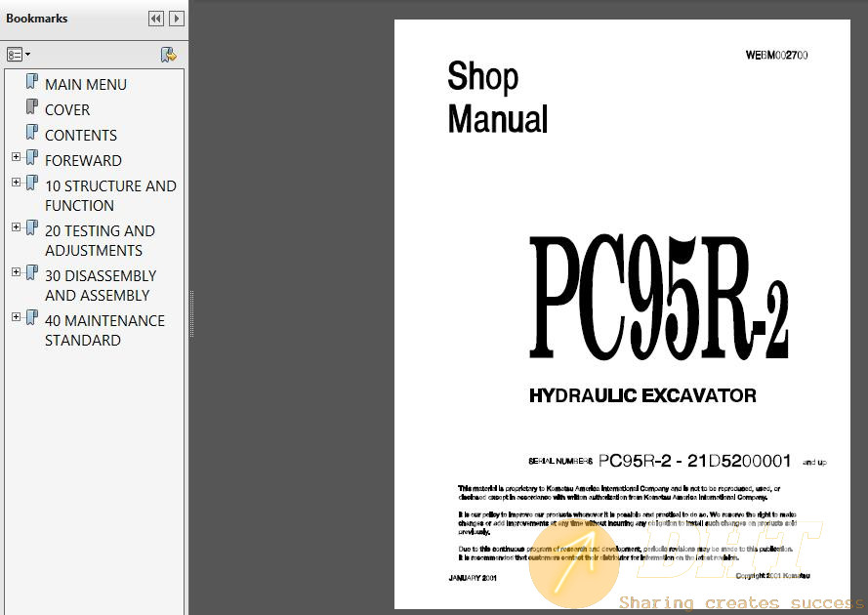868x615 pixels.
Task: Open 20 TESTING AND ADJUSTMENTS section
Action: (x=100, y=241)
